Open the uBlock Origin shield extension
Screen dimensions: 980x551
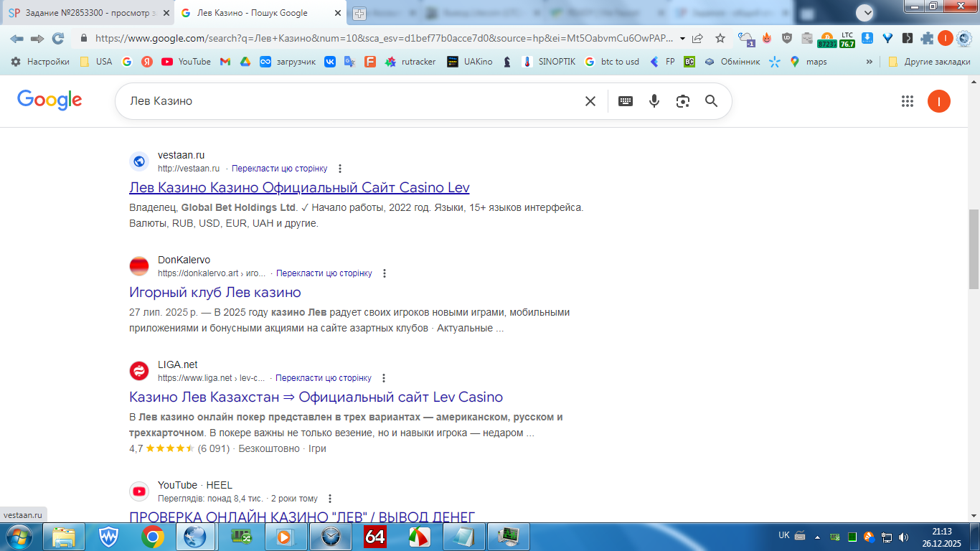pyautogui.click(x=787, y=39)
